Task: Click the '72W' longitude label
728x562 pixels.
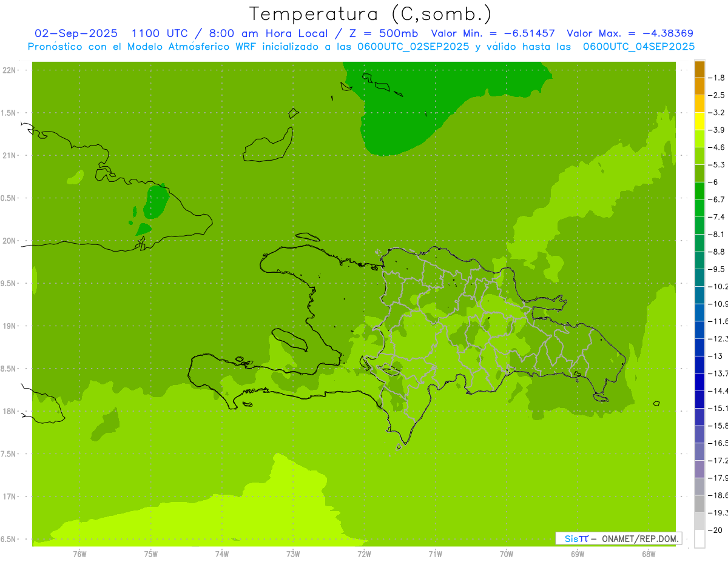Action: pos(364,554)
